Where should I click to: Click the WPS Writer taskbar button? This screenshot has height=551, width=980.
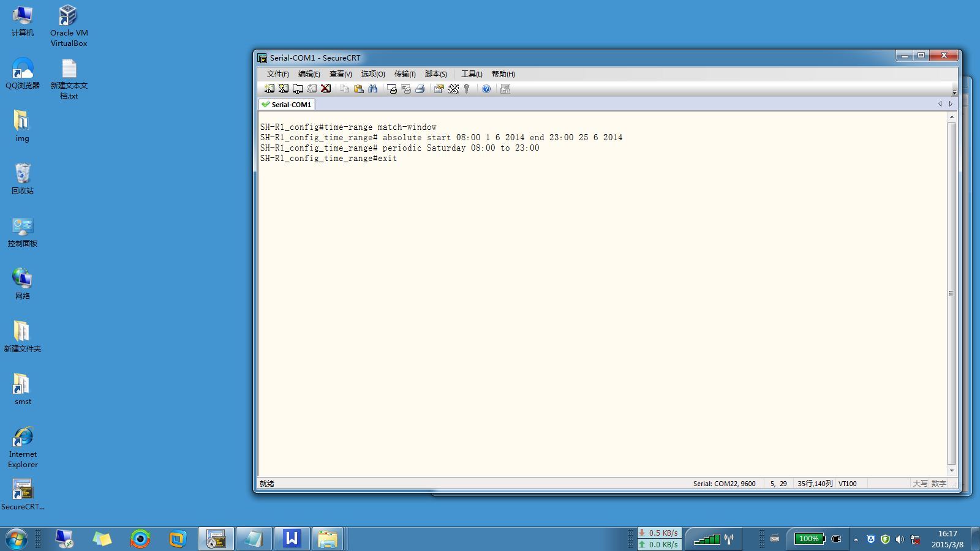pyautogui.click(x=292, y=539)
